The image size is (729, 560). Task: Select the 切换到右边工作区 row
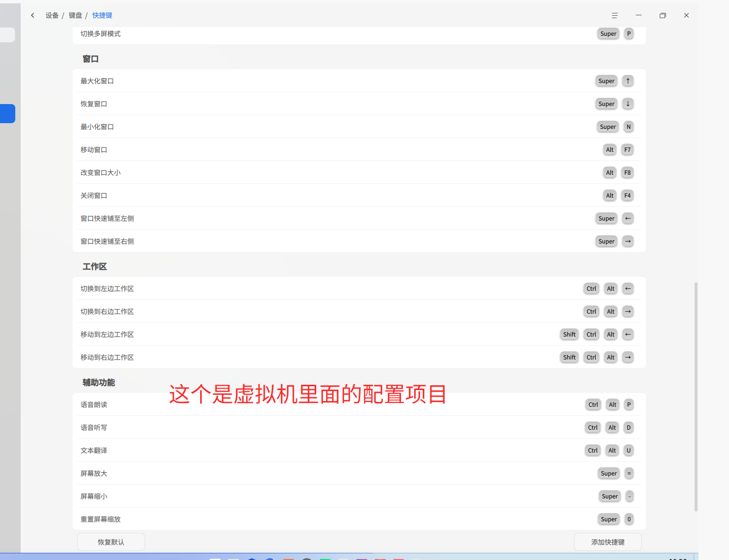(x=359, y=311)
